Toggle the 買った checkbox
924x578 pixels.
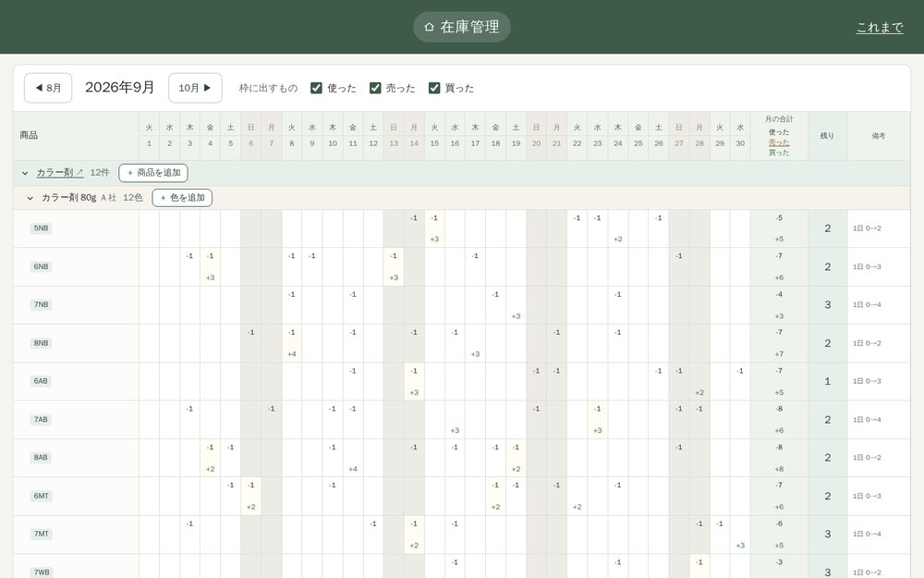434,88
